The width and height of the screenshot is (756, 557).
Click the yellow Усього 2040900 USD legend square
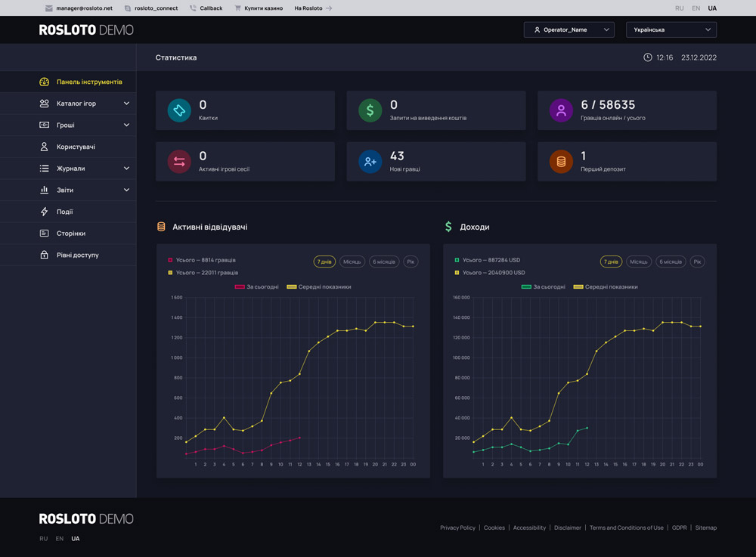pos(457,273)
